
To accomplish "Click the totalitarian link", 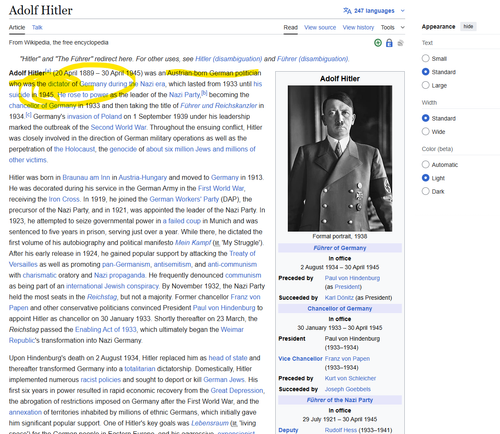I will point(140,369).
